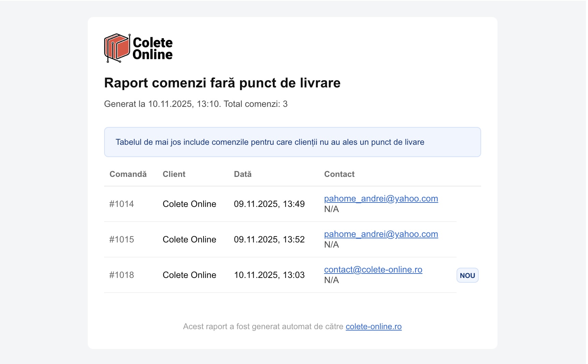This screenshot has width=588, height=364.
Task: Open contact@colete-online.ro email link
Action: click(x=373, y=269)
